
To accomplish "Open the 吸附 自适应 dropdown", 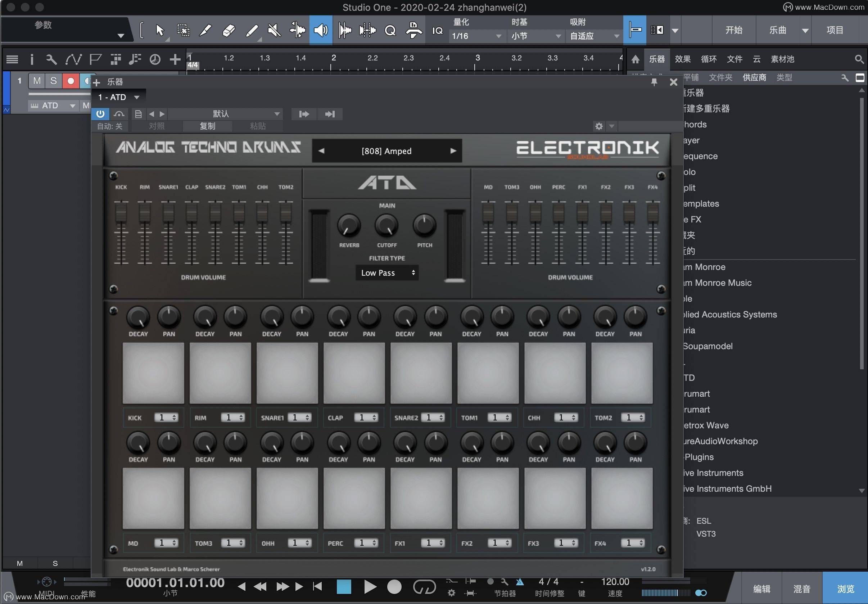I will pyautogui.click(x=594, y=36).
